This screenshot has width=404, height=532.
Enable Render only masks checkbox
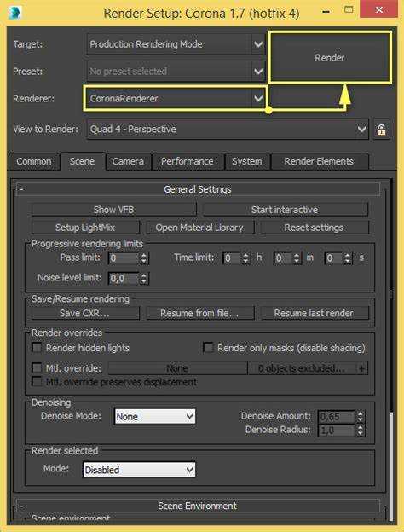208,348
